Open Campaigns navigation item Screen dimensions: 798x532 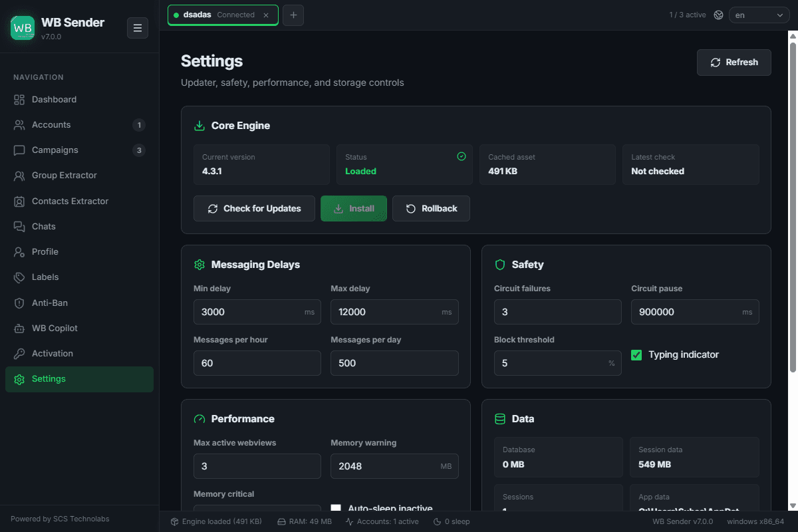click(79, 150)
